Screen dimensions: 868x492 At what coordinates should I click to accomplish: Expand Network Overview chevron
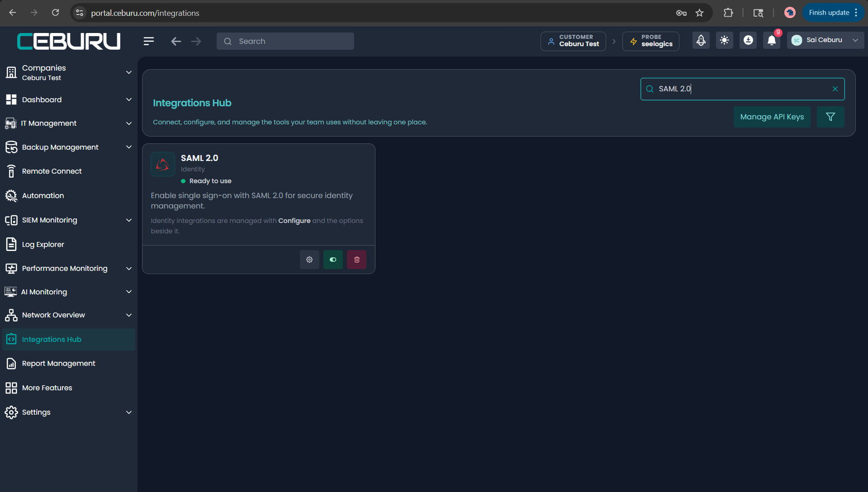pos(129,315)
